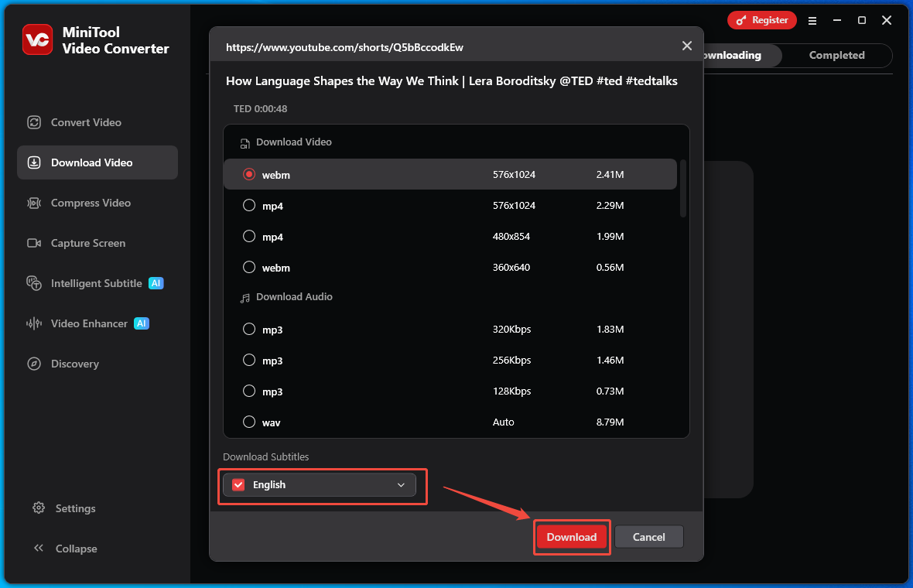This screenshot has width=913, height=588.
Task: Click the 1.83M file size value
Action: 610,329
